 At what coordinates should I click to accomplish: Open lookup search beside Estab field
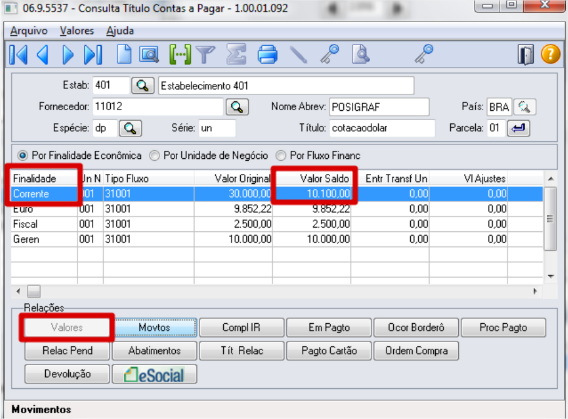point(142,86)
